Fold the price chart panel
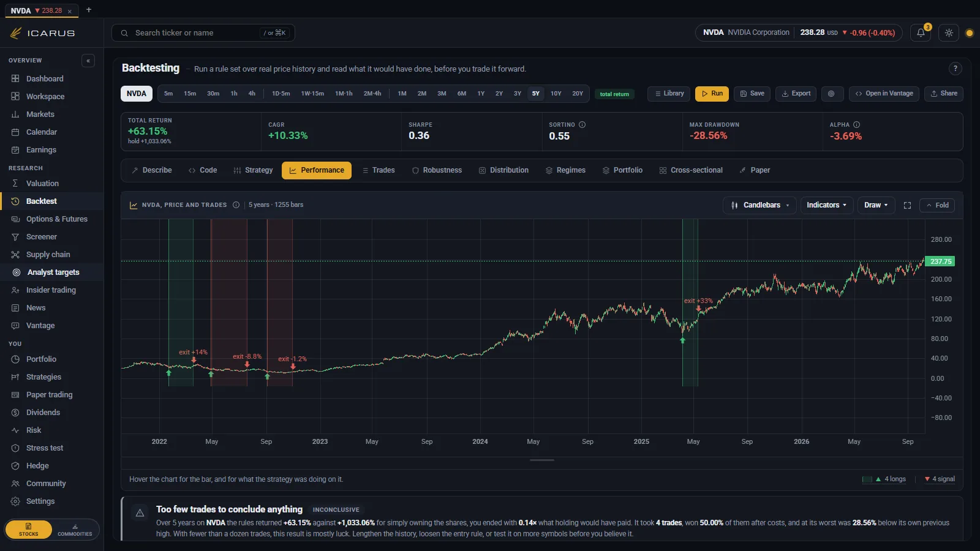 coord(937,205)
